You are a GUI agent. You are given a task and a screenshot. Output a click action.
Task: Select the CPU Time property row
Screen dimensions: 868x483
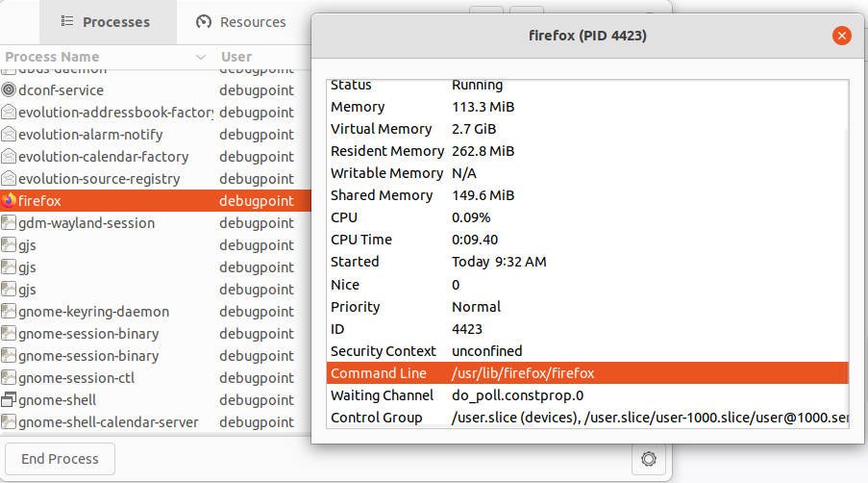(587, 240)
